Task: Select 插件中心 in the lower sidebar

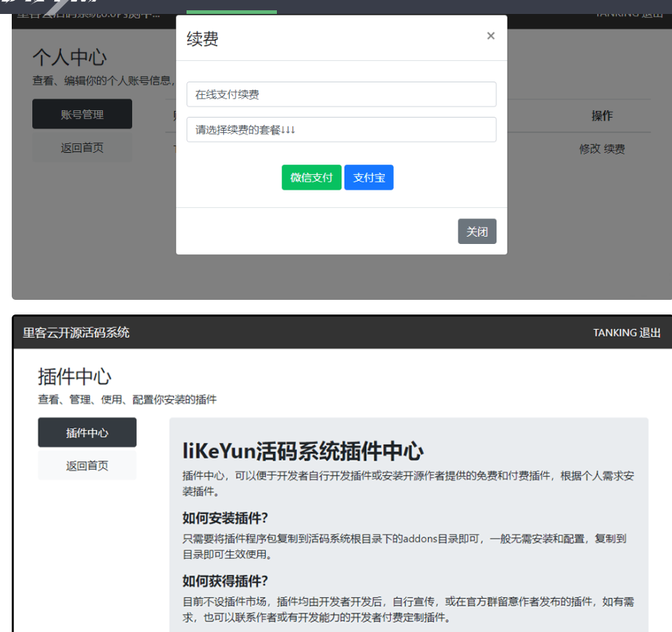Action: pos(87,432)
